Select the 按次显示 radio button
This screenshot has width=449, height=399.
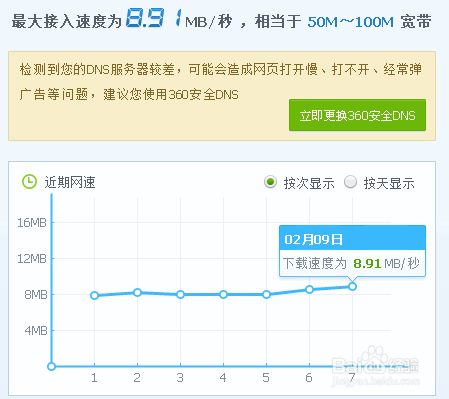pos(270,182)
